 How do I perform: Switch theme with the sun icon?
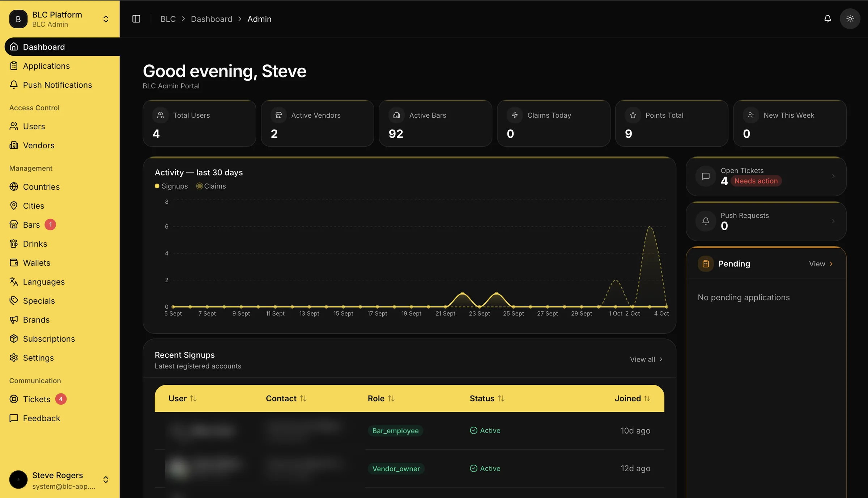tap(850, 19)
